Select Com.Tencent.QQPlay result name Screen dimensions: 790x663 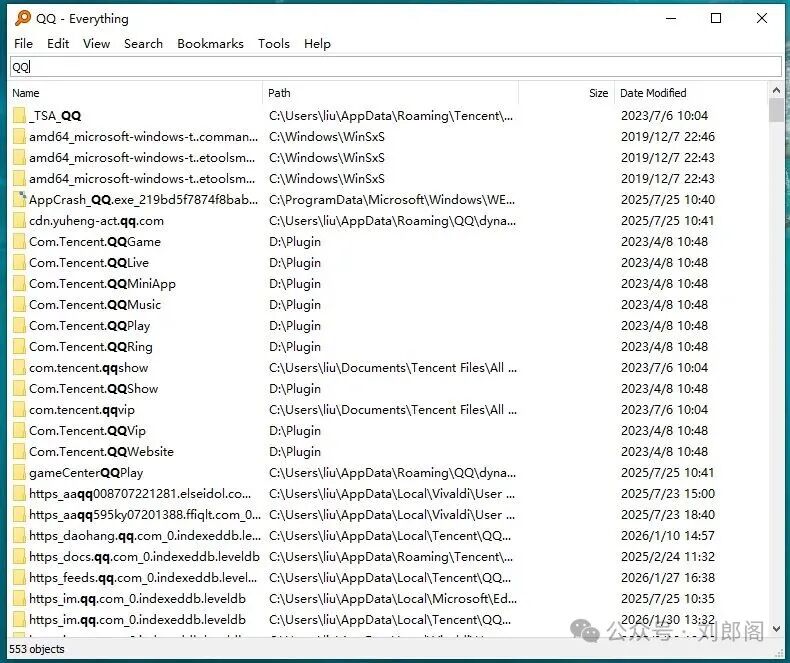[90, 326]
